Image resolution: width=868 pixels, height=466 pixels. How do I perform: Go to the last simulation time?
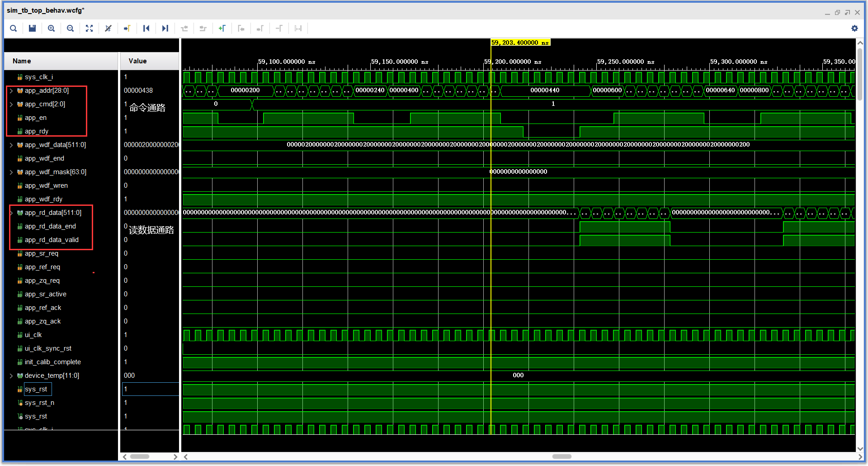pos(165,28)
